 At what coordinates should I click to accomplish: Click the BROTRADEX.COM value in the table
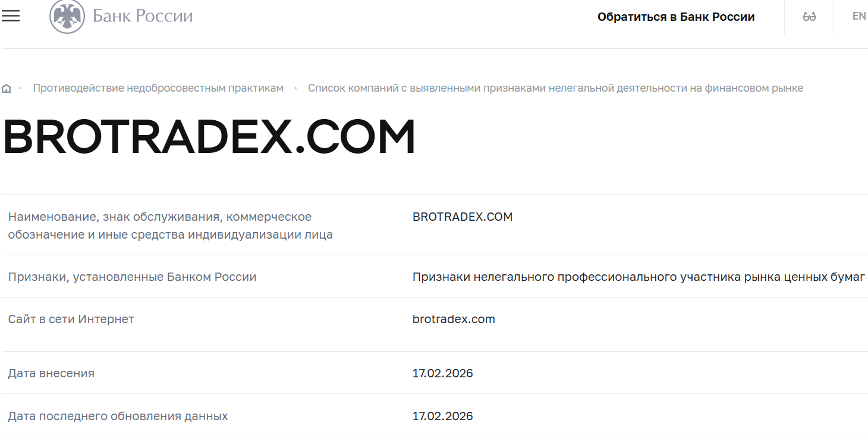click(x=462, y=217)
